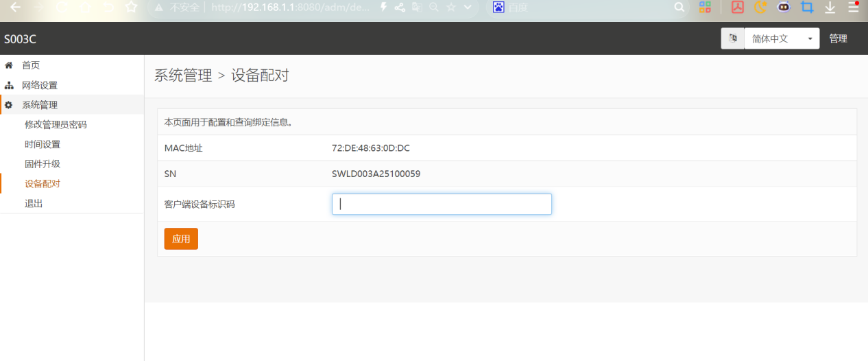The image size is (868, 361).
Task: Expand the address bar chevron dropdown
Action: tap(468, 8)
